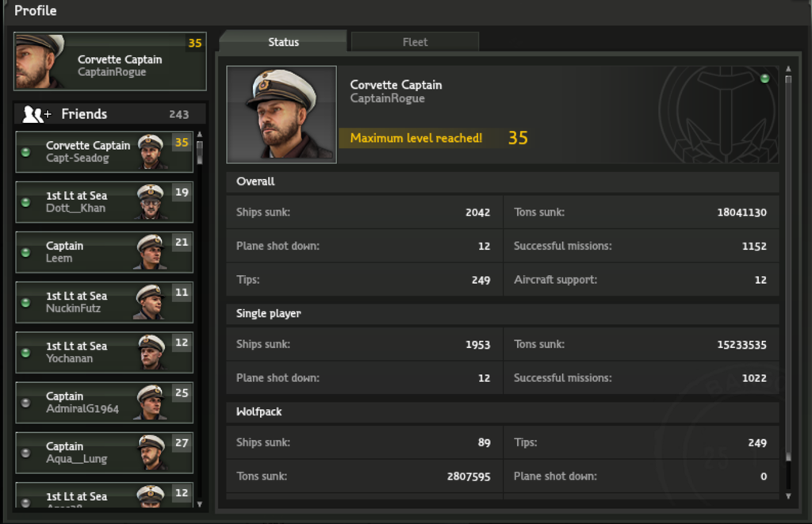812x524 pixels.
Task: Switch to the Fleet tab
Action: click(x=415, y=42)
